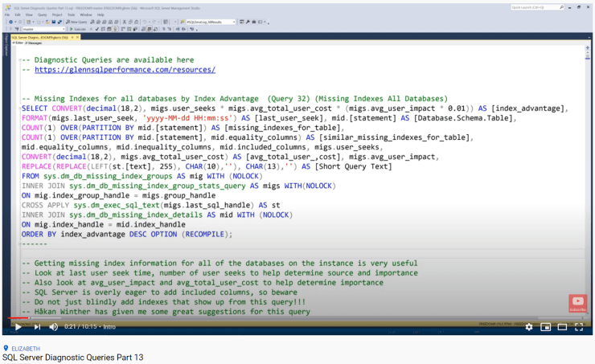Screen dimensions: 595x364
Task: Mute the video volume
Action: point(54,326)
